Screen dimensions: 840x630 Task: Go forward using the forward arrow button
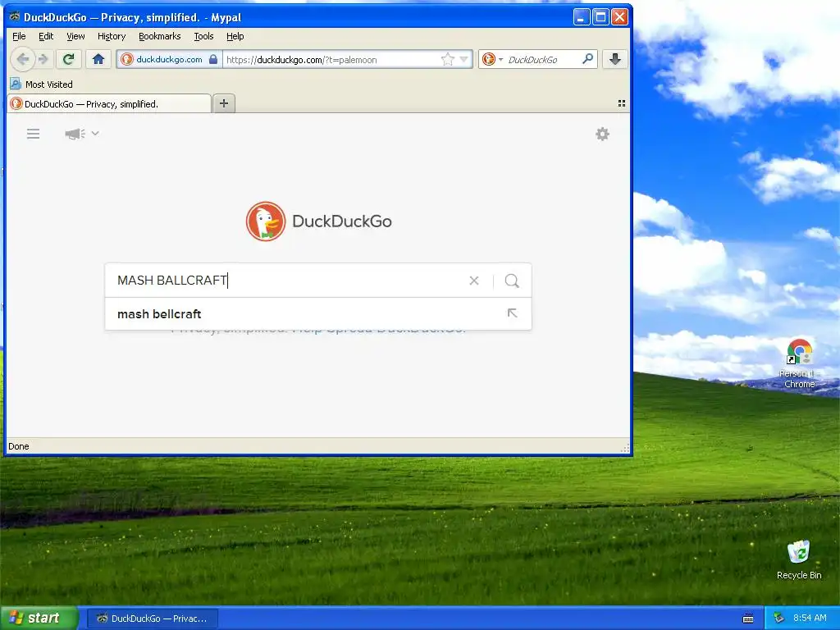pyautogui.click(x=43, y=59)
